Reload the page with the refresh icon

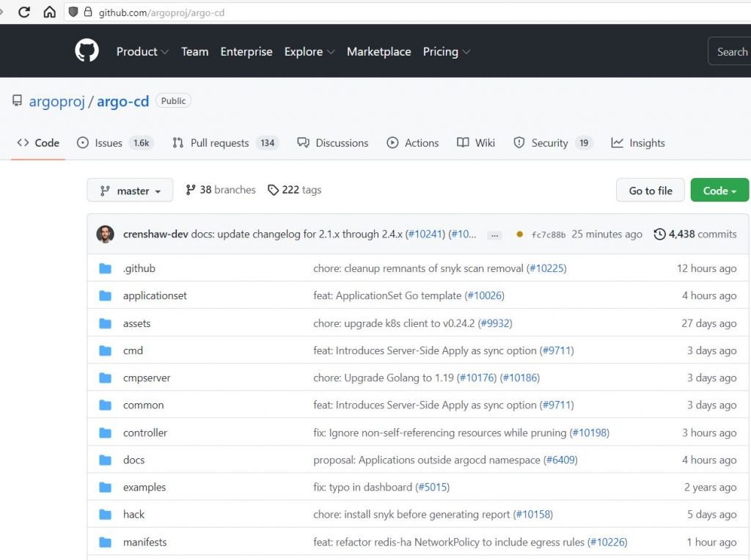coord(24,12)
